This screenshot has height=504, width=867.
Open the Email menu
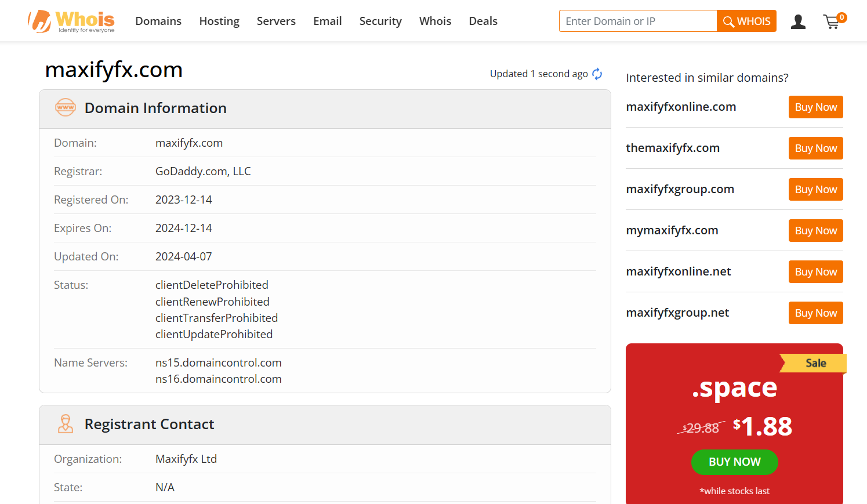click(x=328, y=21)
